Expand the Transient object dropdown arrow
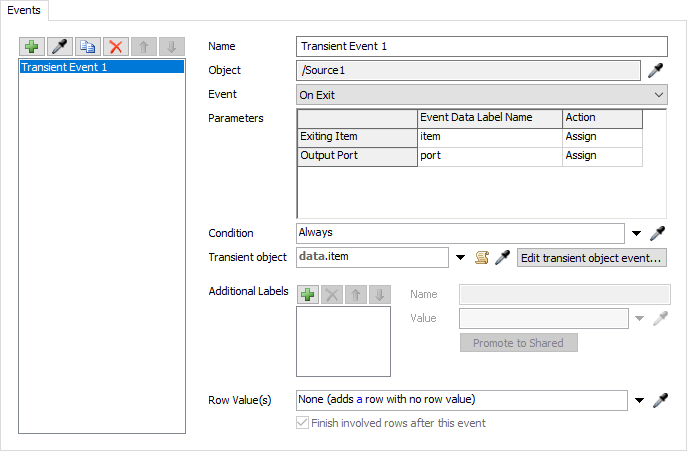687x451 pixels. click(x=460, y=257)
